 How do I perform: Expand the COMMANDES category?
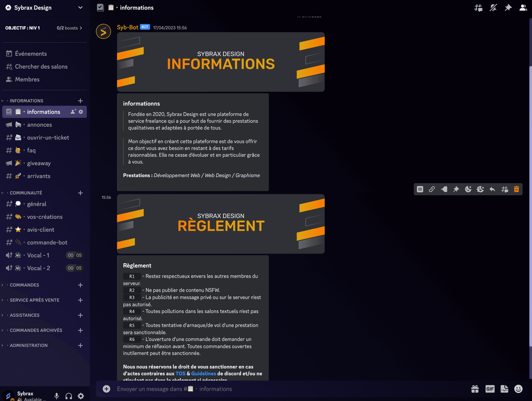click(x=24, y=285)
